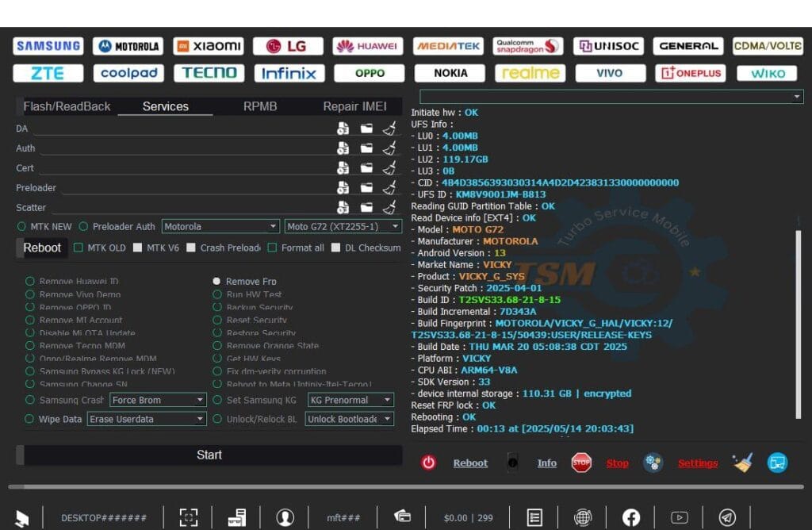Open folder for the Scatter row
Viewport: 812px width, 530px height.
(x=366, y=207)
